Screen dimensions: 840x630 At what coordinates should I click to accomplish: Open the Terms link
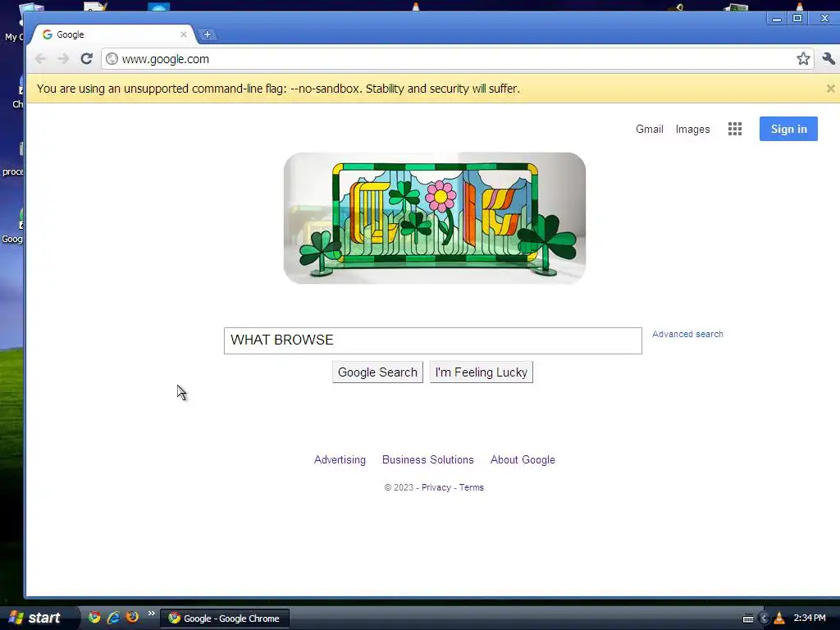click(471, 487)
